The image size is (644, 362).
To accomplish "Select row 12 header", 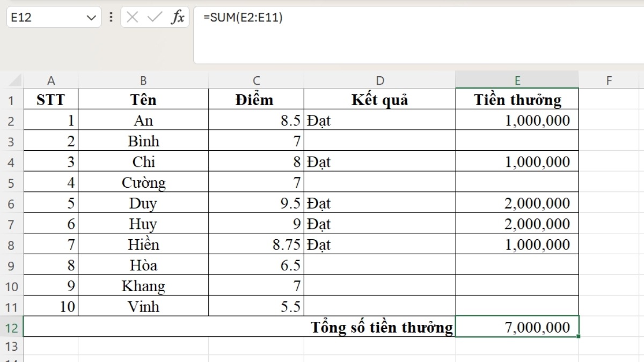I will 13,327.
